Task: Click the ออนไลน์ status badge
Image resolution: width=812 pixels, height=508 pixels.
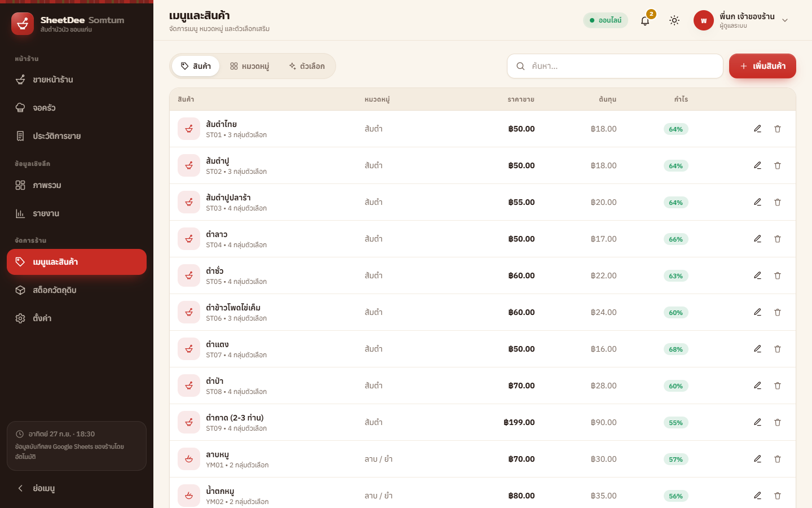Action: point(606,20)
